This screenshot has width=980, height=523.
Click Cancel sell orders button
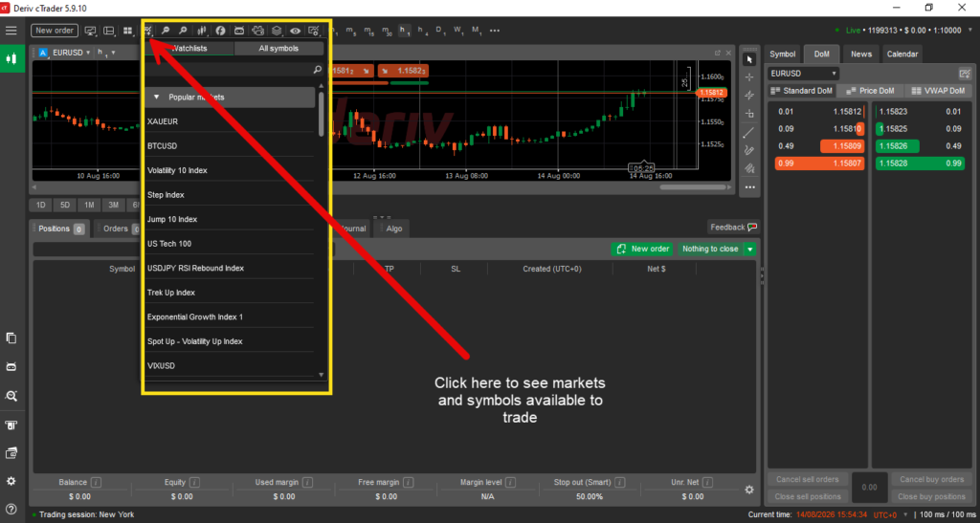tap(808, 479)
